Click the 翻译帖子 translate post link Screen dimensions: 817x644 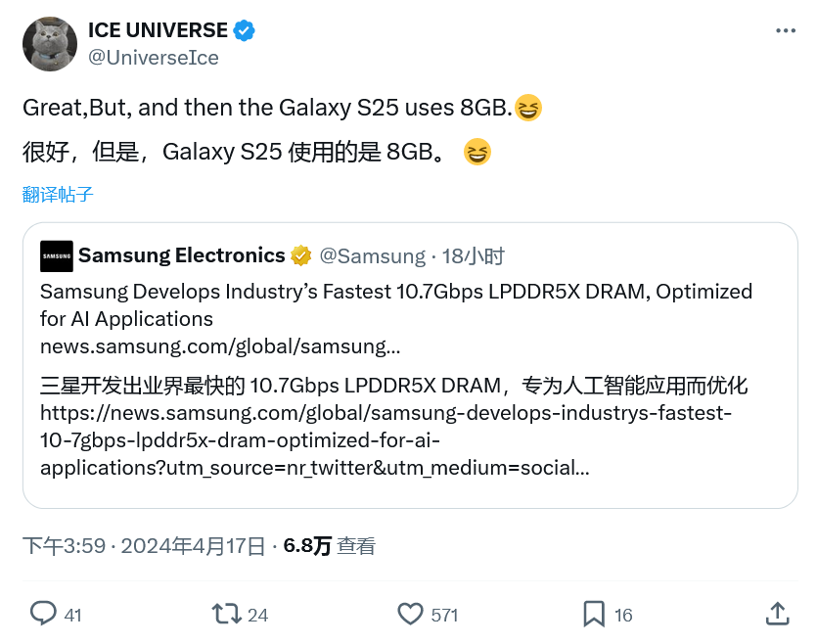click(58, 194)
